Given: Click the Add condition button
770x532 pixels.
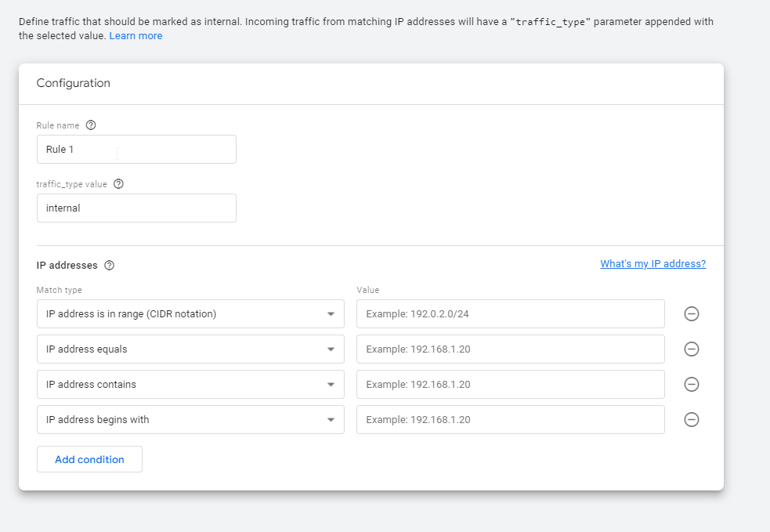Looking at the screenshot, I should [89, 459].
